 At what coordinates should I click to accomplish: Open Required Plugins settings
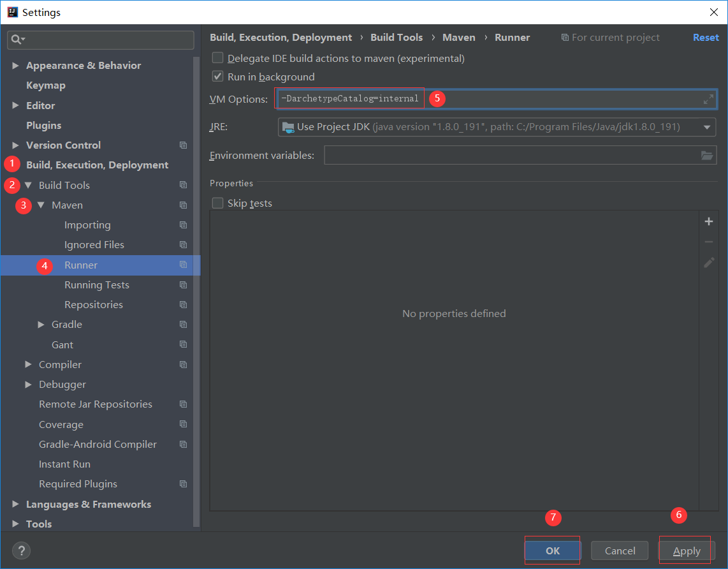78,484
